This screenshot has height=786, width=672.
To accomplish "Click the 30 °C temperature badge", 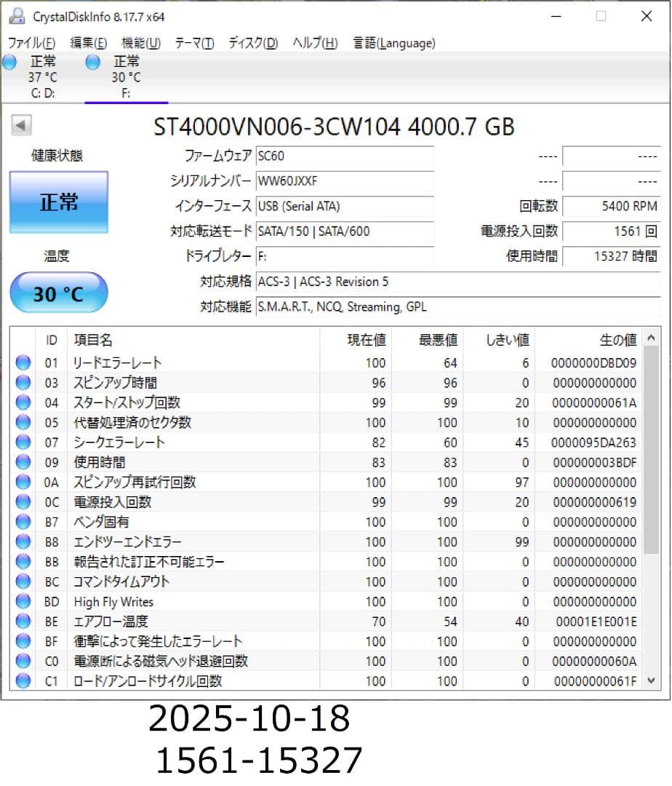I will pyautogui.click(x=58, y=293).
